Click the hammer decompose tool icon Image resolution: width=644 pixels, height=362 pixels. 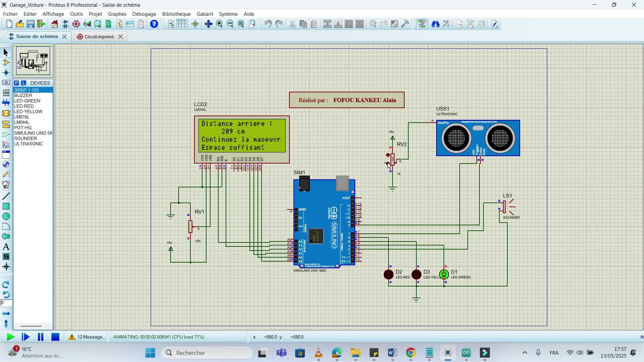405,24
